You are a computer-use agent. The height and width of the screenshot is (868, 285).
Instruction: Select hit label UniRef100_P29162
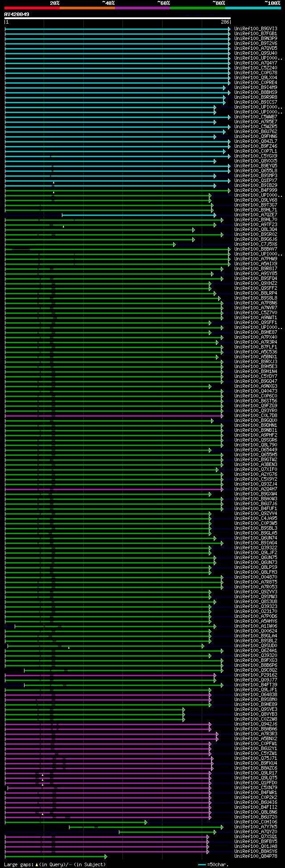click(256, 675)
